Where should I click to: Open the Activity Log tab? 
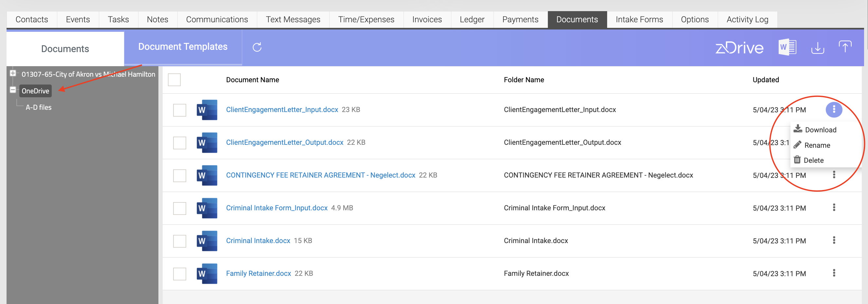pos(747,20)
